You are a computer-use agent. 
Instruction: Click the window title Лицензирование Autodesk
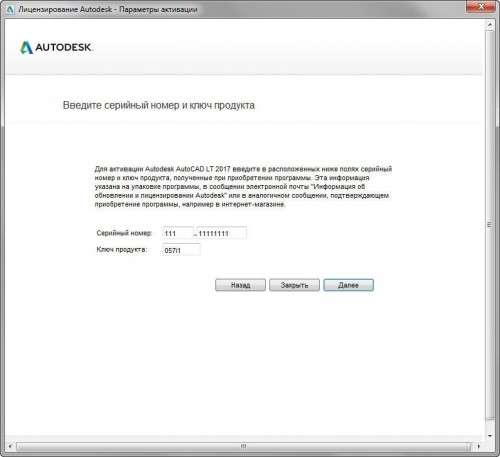65,9
